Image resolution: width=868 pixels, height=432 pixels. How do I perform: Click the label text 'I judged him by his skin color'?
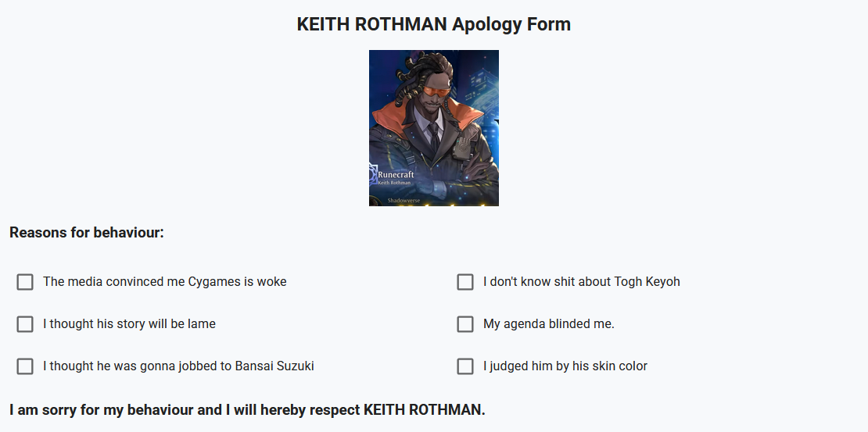coord(565,366)
